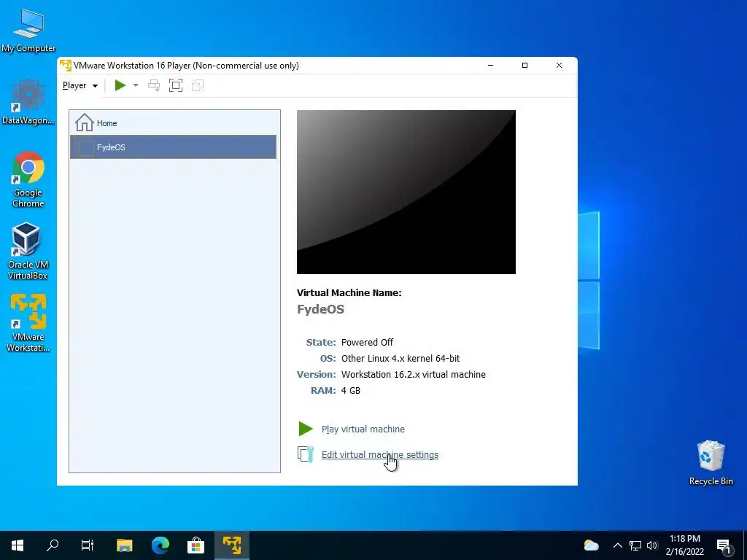Click the 'Virtual Machine Name:' label
Image resolution: width=747 pixels, height=560 pixels.
pos(349,293)
